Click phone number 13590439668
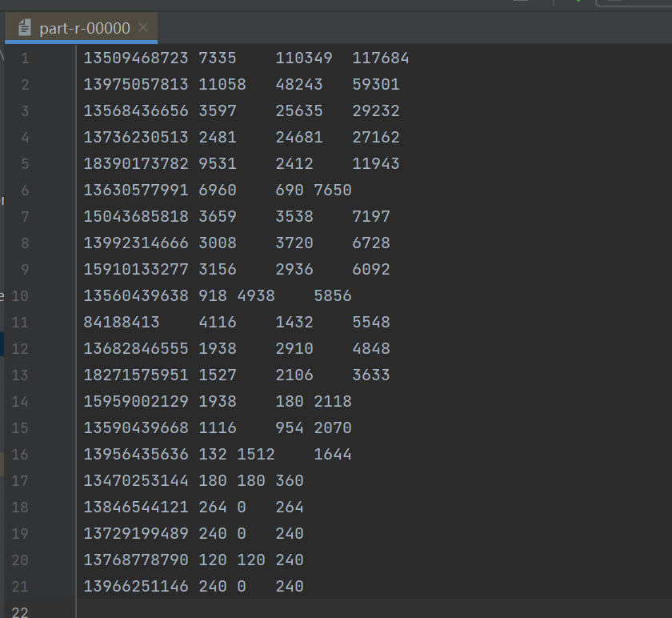Image resolution: width=672 pixels, height=618 pixels. click(135, 428)
